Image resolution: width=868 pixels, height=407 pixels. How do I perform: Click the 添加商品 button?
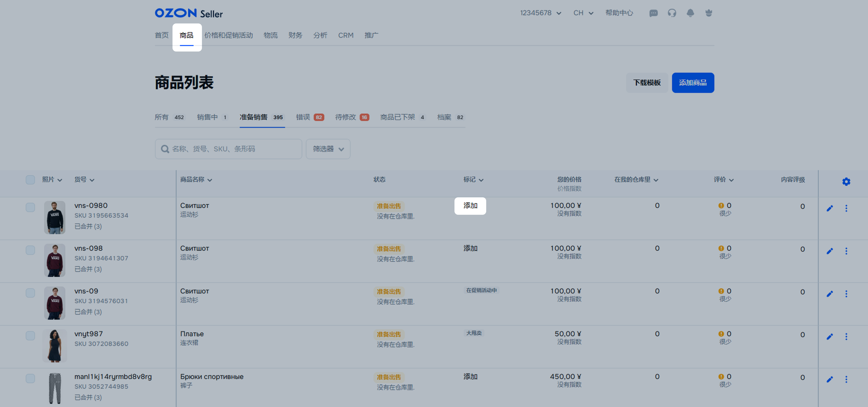[693, 83]
